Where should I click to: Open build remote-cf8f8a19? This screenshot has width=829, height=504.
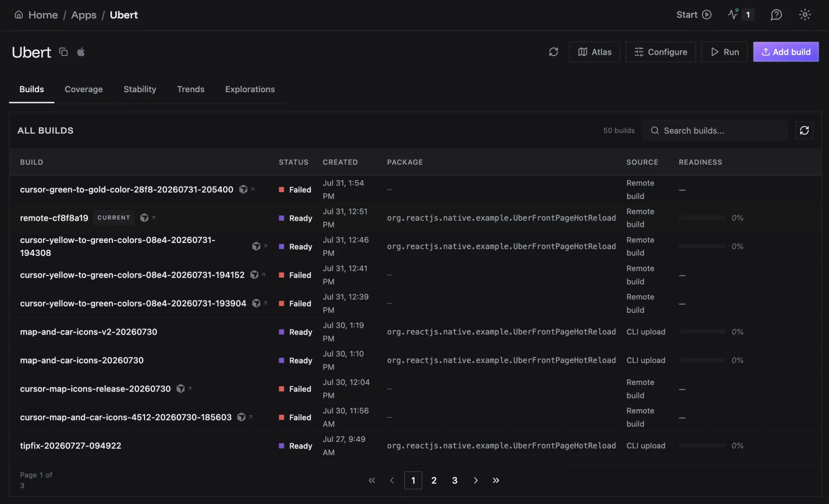coord(54,218)
